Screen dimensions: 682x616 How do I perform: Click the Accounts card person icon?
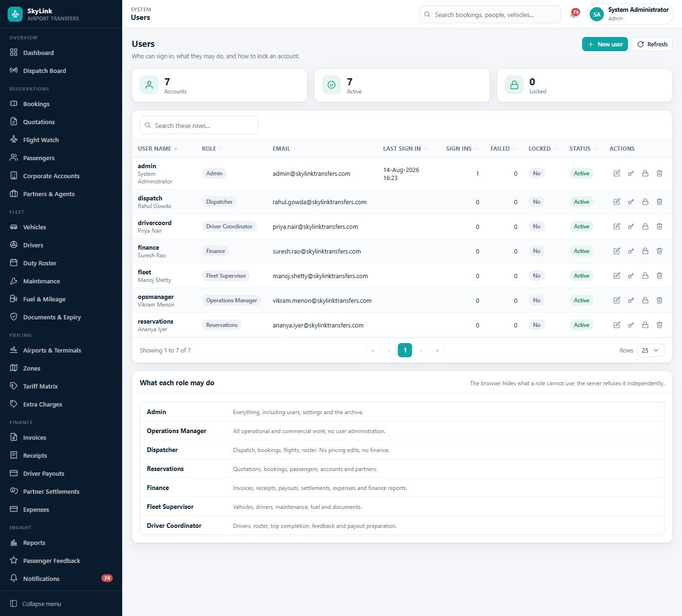point(149,85)
